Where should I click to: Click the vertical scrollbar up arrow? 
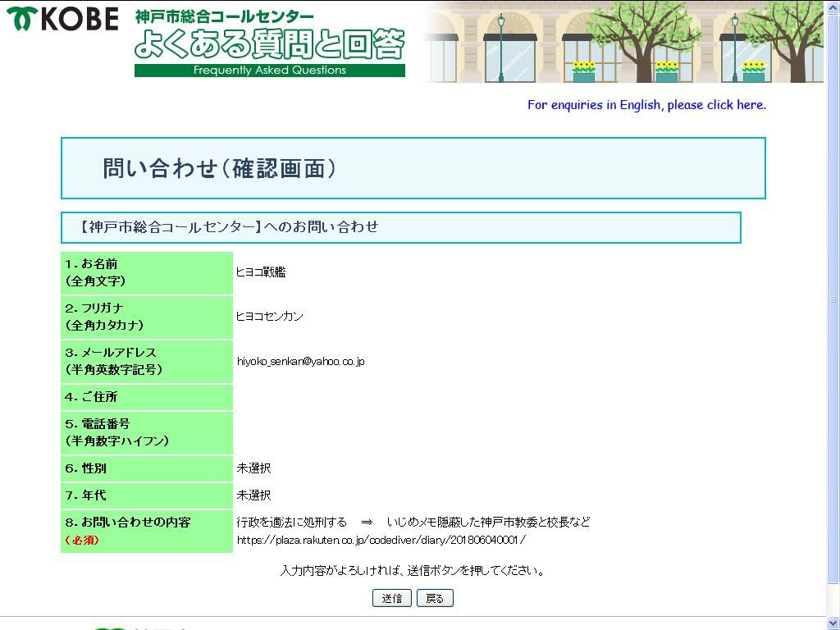click(833, 7)
